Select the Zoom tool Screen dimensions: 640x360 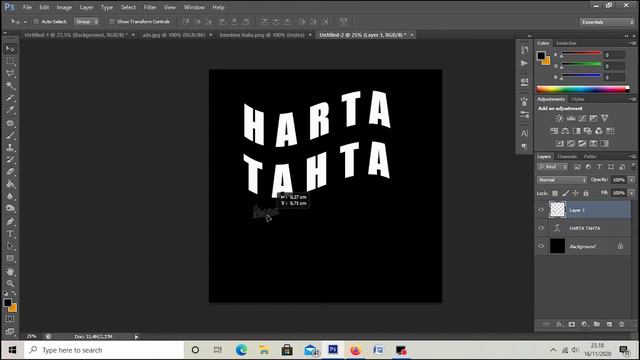click(x=10, y=283)
